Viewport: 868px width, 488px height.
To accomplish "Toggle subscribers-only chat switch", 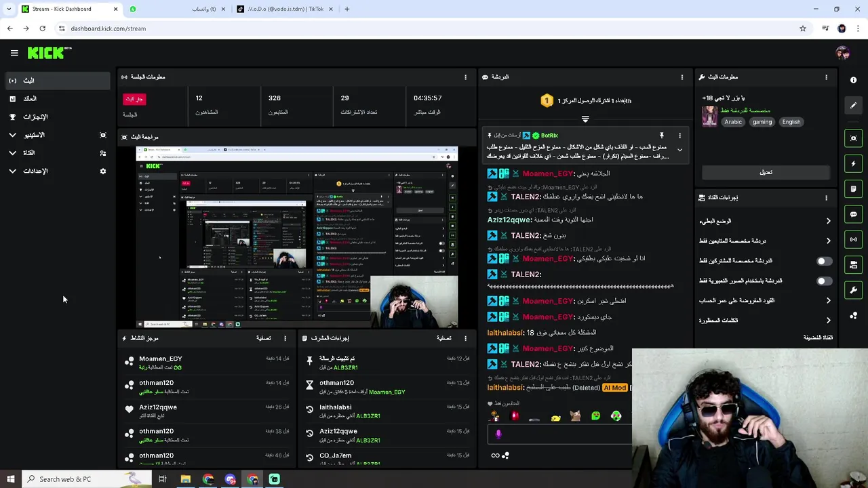I will click(x=824, y=261).
